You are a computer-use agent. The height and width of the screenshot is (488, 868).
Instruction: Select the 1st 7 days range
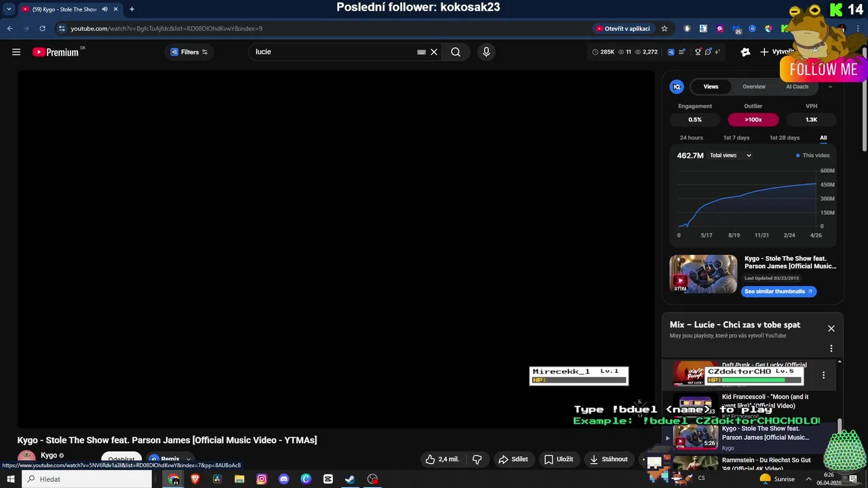(736, 138)
